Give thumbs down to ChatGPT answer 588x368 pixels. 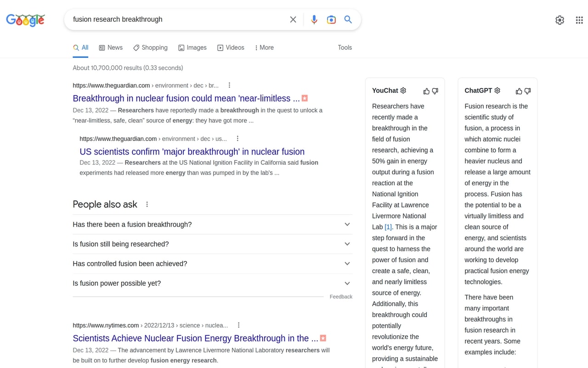tap(527, 91)
